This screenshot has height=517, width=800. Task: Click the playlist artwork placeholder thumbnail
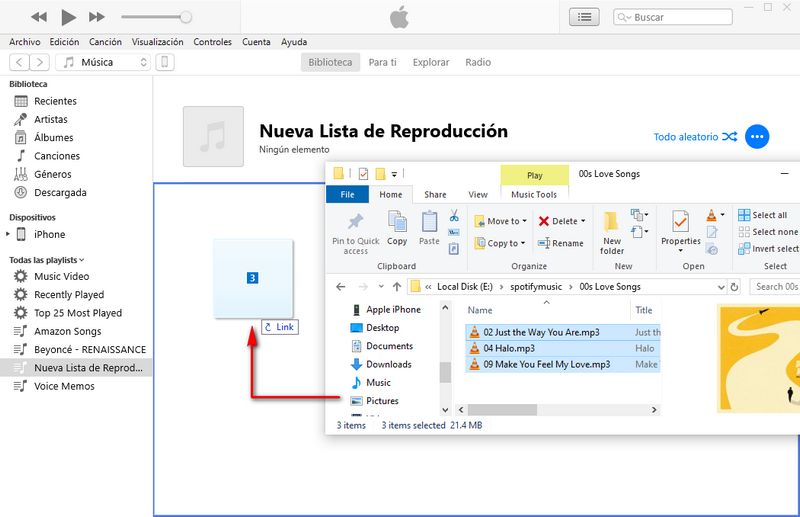coord(213,136)
